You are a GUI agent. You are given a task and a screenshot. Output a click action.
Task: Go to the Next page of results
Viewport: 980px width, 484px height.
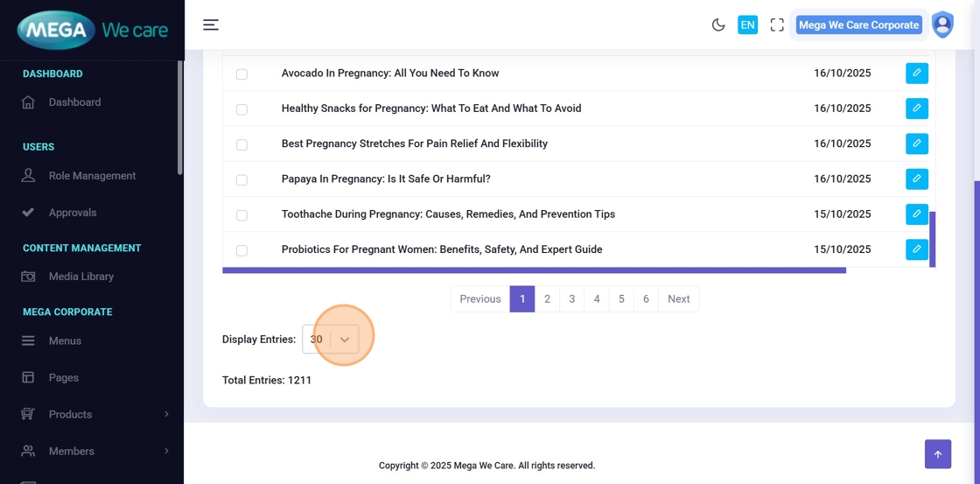tap(678, 299)
